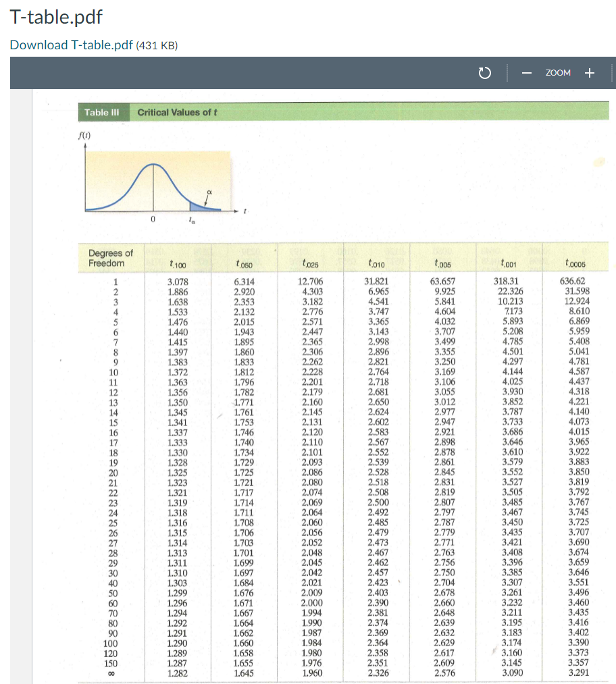This screenshot has height=684, width=616.
Task: Click the value 2.845 in row 20
Action: (x=444, y=472)
